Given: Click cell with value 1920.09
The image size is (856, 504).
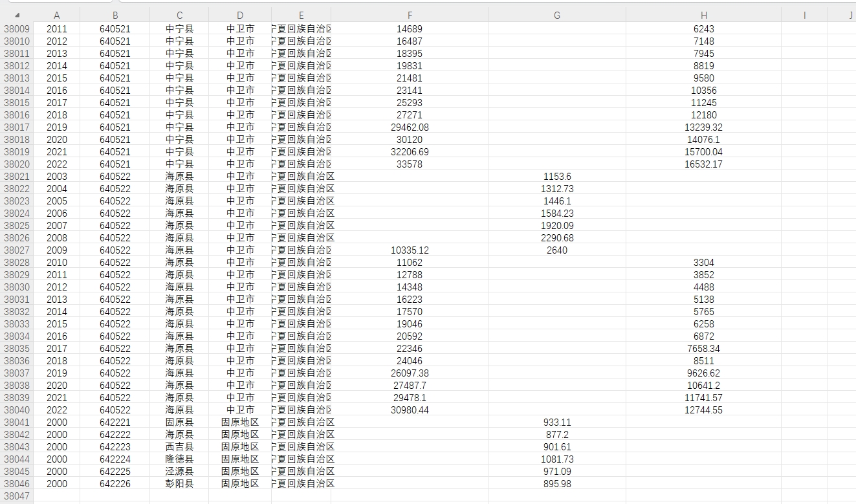Looking at the screenshot, I should click(x=557, y=225).
